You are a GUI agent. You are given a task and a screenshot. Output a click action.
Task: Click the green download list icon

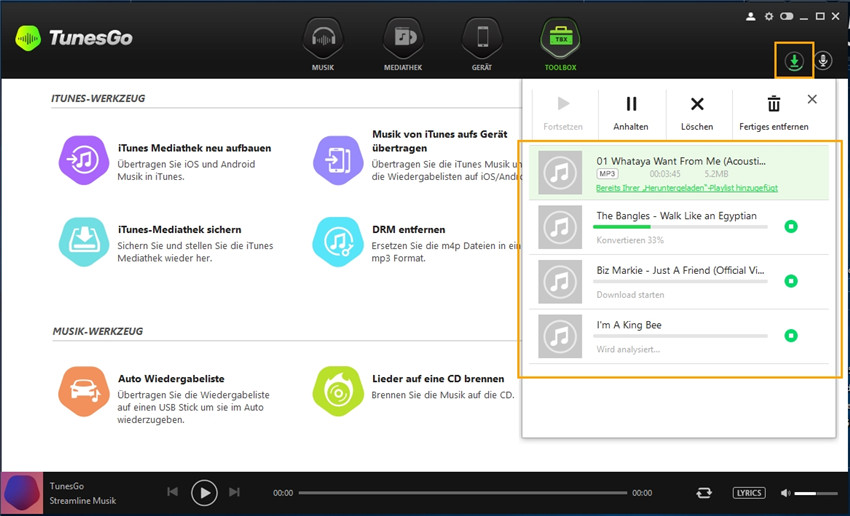(794, 61)
